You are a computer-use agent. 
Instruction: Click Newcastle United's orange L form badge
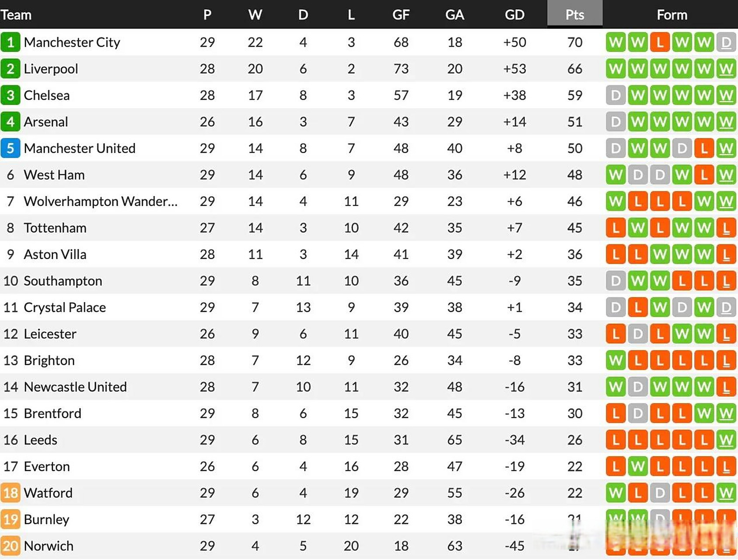click(x=726, y=387)
